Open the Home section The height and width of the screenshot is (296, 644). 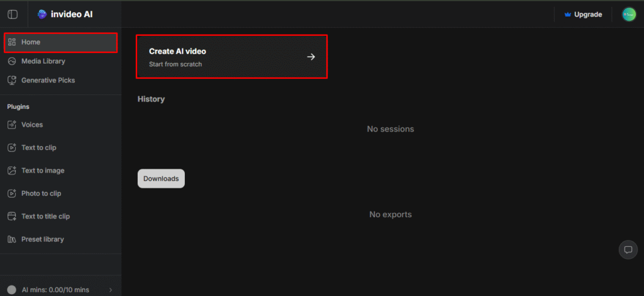(60, 42)
